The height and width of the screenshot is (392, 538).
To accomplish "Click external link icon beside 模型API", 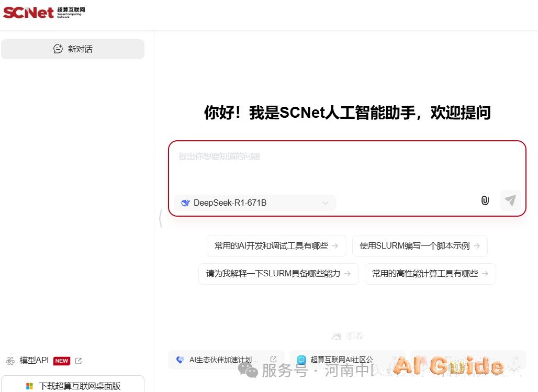I will pyautogui.click(x=78, y=361).
